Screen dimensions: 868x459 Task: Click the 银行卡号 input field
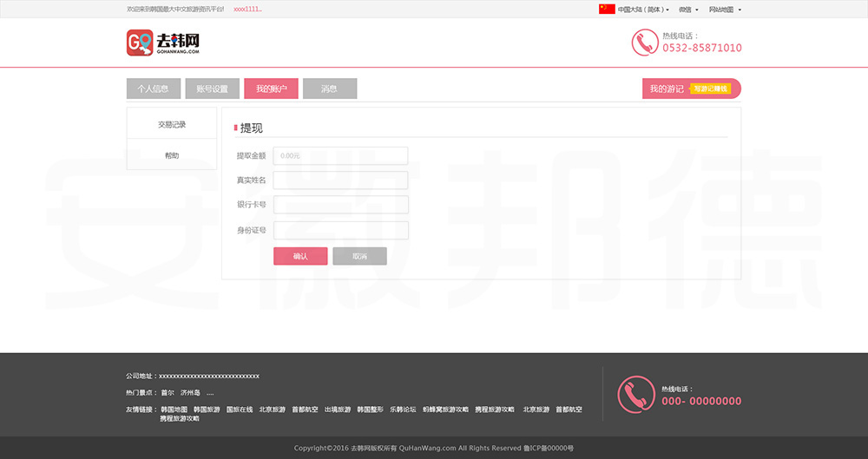click(340, 205)
